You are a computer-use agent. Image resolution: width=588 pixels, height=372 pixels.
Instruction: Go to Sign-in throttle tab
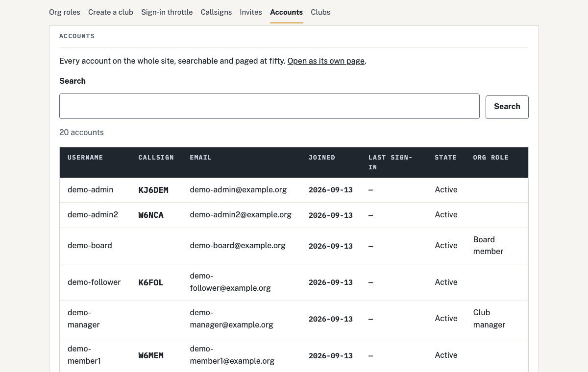(167, 12)
